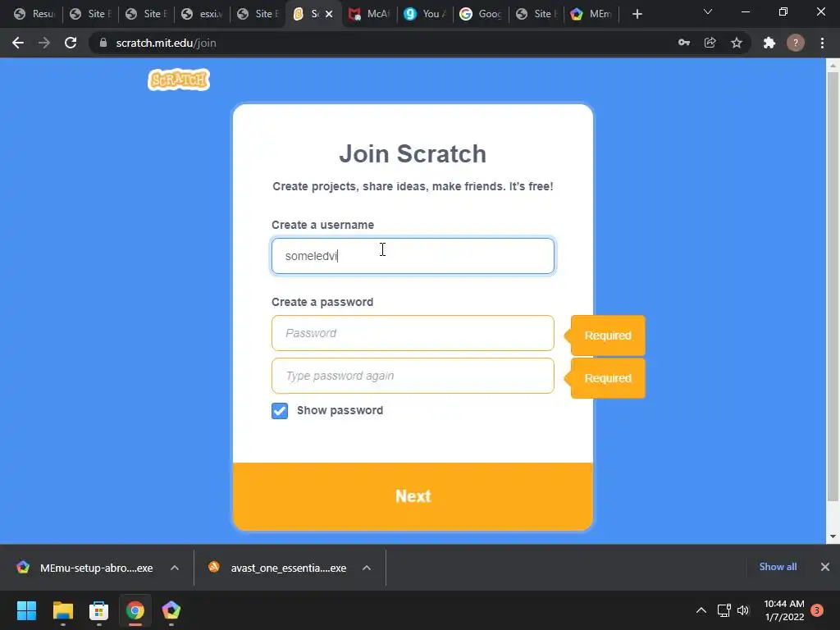Open network status tray icon
Viewport: 840px width, 630px height.
(724, 610)
